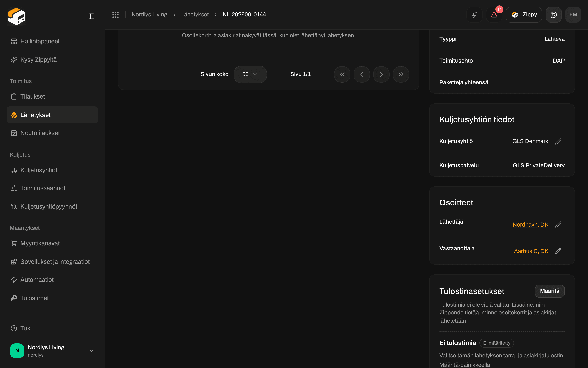
Task: Click the green N avatar for Nordlys Living
Action: click(x=17, y=351)
